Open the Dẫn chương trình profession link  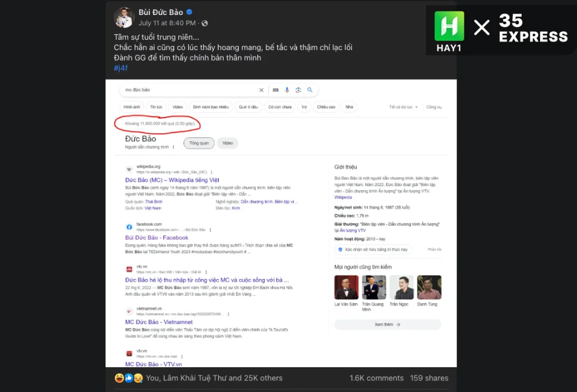(x=257, y=202)
